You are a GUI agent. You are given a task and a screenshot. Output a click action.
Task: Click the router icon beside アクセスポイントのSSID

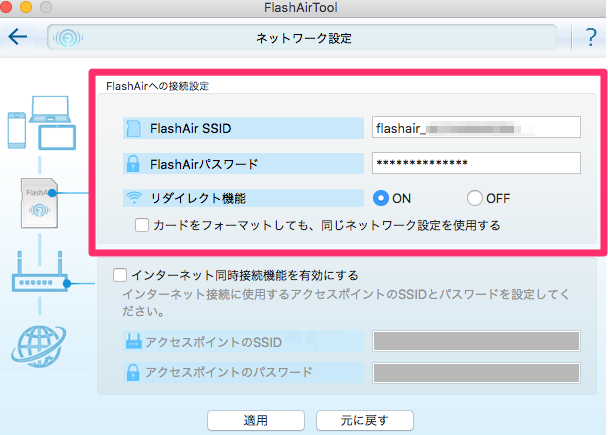click(133, 342)
